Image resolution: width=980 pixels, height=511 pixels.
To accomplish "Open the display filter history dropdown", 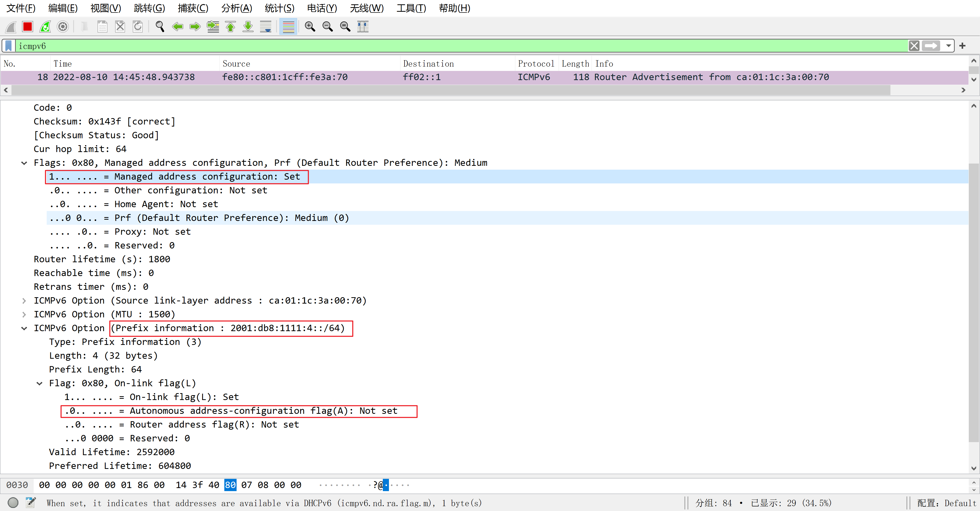I will tap(948, 46).
